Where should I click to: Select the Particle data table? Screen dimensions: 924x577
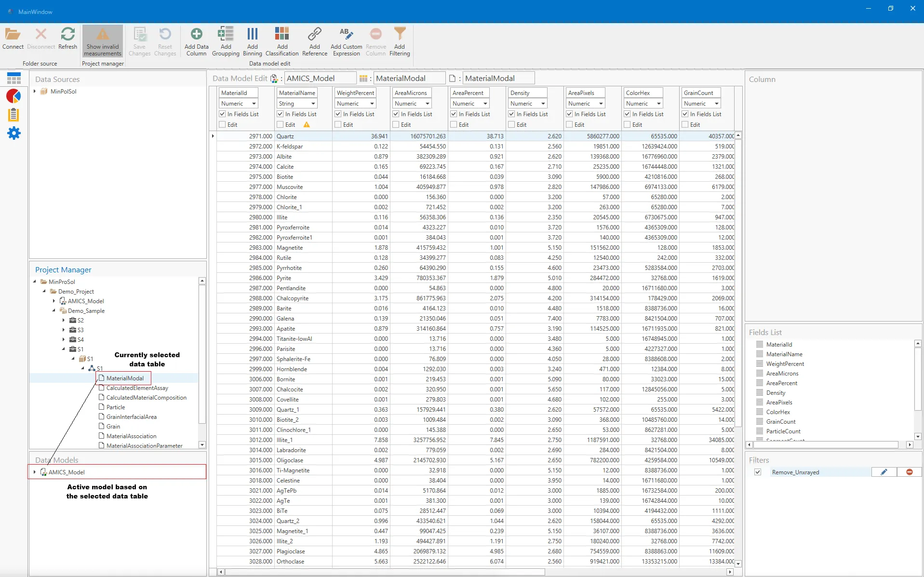tap(115, 407)
